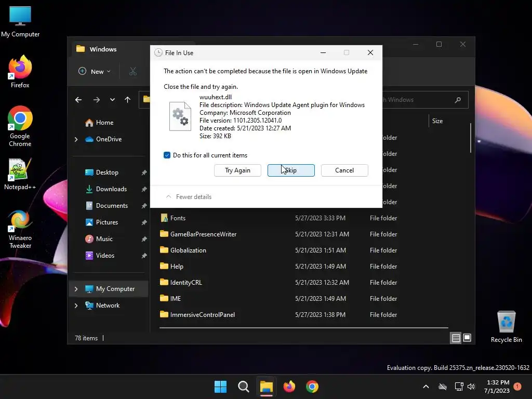Expand the Network tree node
The width and height of the screenshot is (532, 399).
tap(76, 305)
